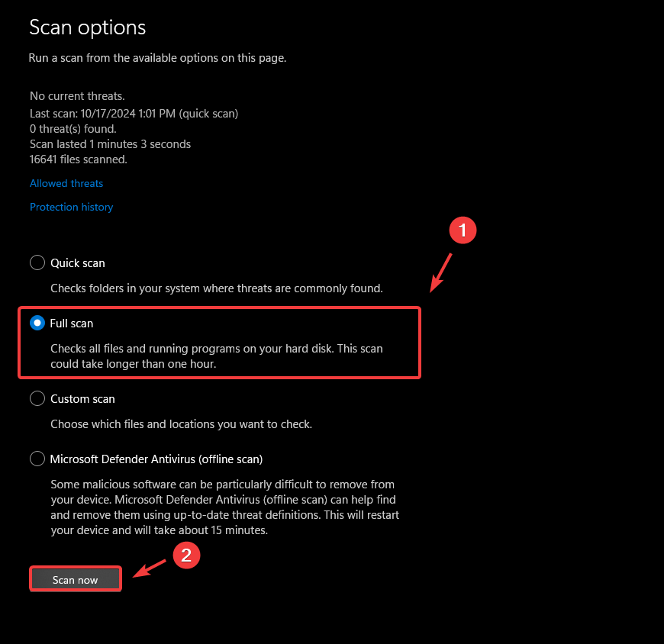Click the offline scan description paragraph
The image size is (664, 644).
click(224, 507)
